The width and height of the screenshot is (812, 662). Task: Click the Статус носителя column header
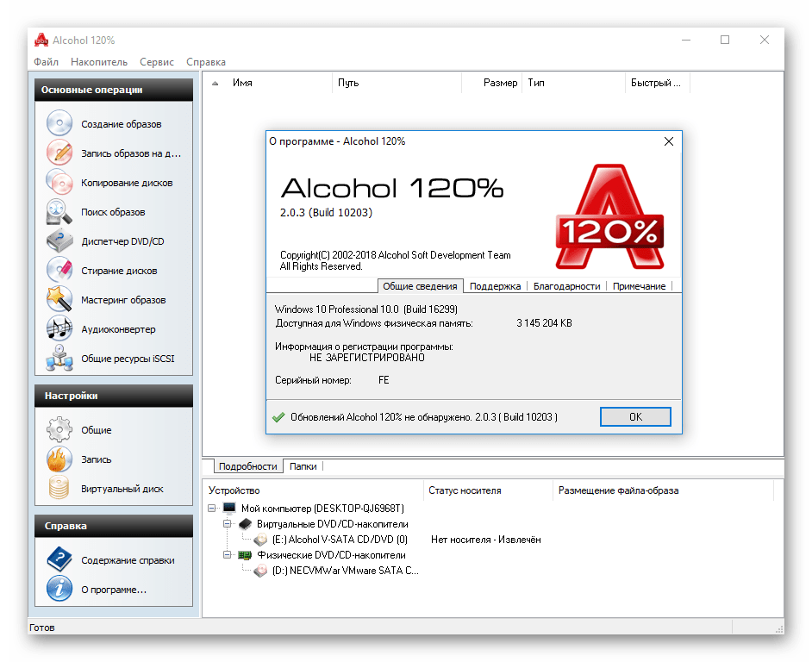coord(489,490)
